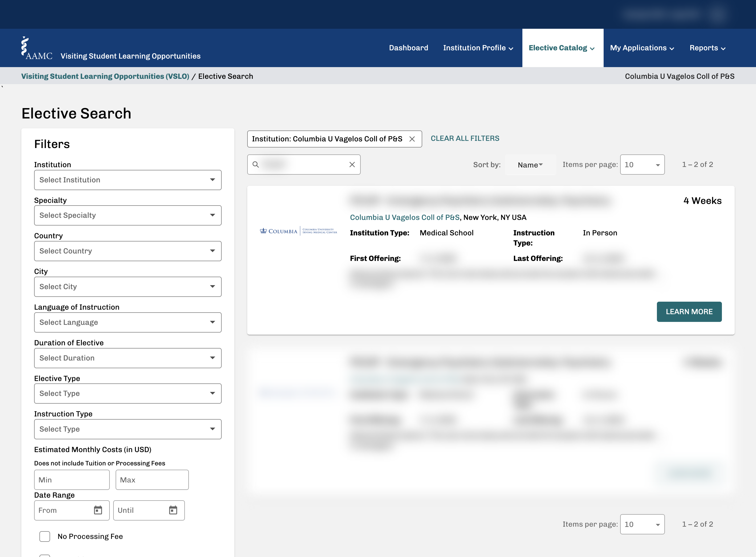Open the Select Language dropdown
Viewport: 756px width, 557px height.
click(x=128, y=322)
